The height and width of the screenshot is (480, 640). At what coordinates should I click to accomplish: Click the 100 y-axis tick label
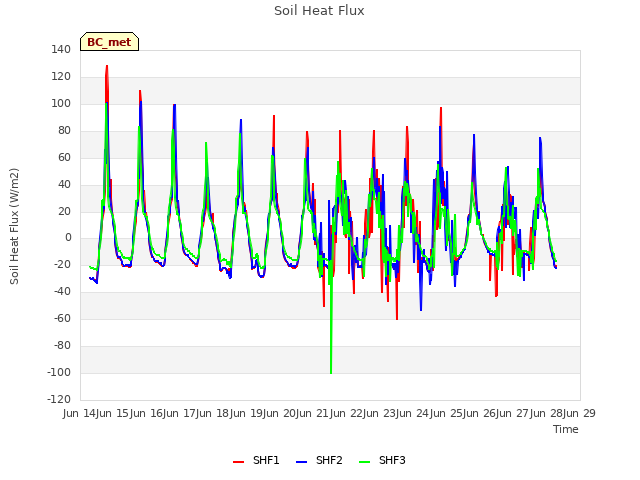[x=61, y=103]
